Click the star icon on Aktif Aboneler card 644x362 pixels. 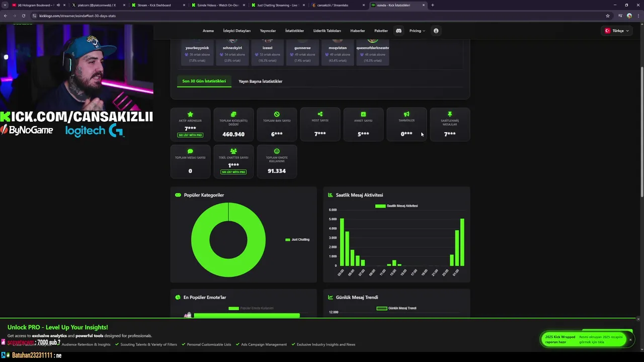coord(190,115)
